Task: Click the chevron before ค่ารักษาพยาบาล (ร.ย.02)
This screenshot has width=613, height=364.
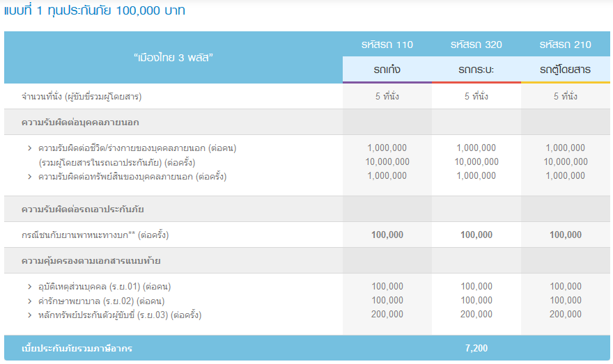Action: 30,301
